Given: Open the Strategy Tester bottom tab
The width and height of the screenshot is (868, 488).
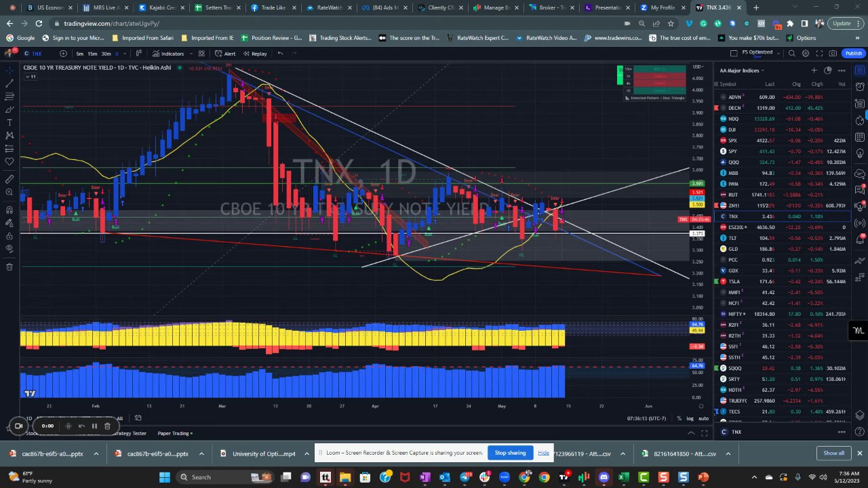Looking at the screenshot, I should click(129, 433).
